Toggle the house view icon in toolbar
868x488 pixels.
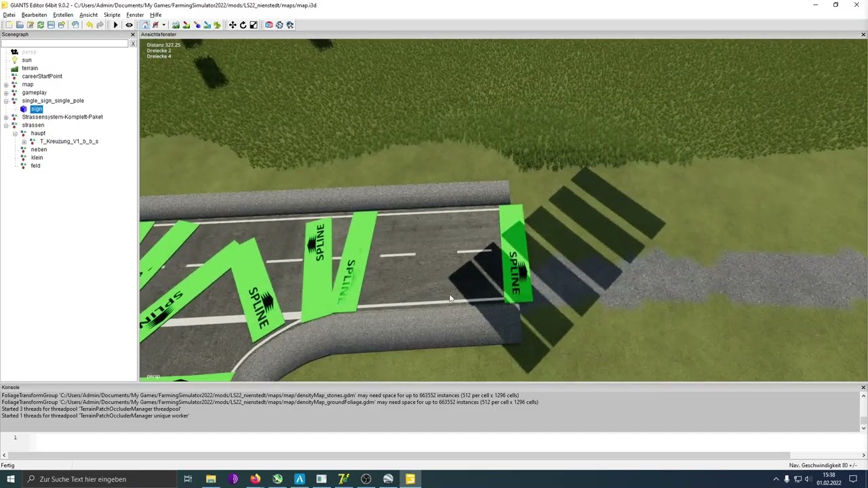145,25
